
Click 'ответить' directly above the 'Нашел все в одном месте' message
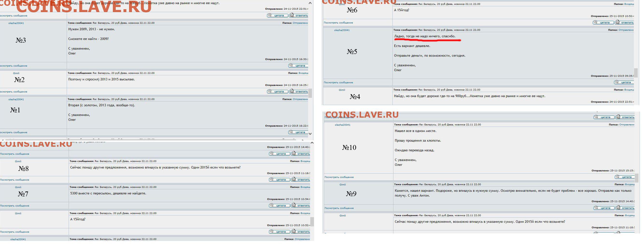point(625,117)
